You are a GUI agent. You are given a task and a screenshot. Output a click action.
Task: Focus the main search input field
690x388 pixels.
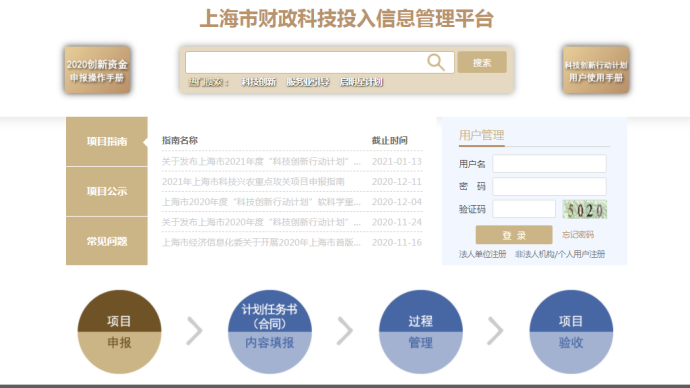pos(319,62)
